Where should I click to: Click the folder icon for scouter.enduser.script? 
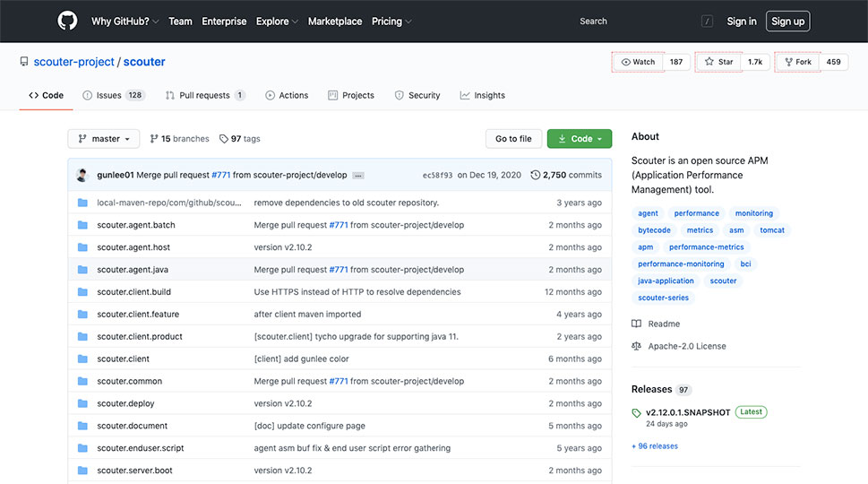[x=82, y=448]
